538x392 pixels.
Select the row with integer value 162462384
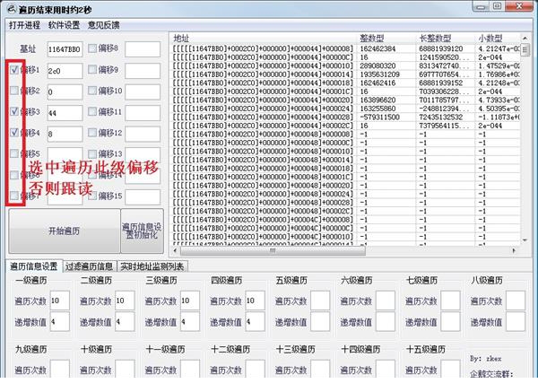345,48
